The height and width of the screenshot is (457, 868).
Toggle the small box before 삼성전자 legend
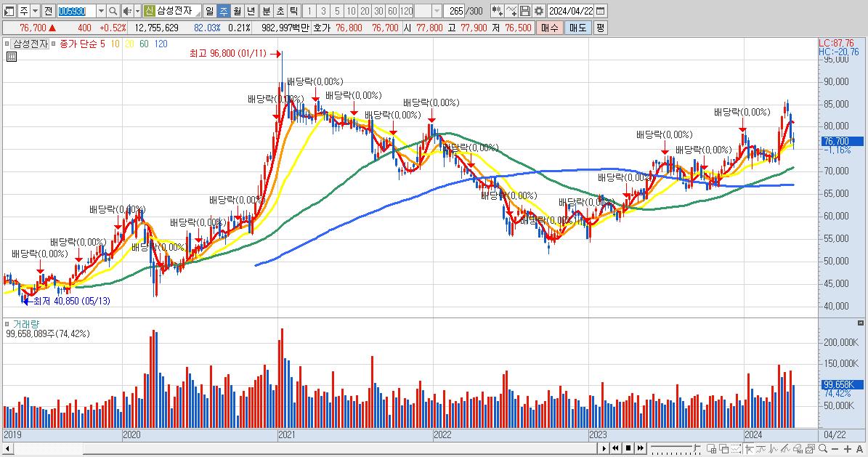click(7, 44)
